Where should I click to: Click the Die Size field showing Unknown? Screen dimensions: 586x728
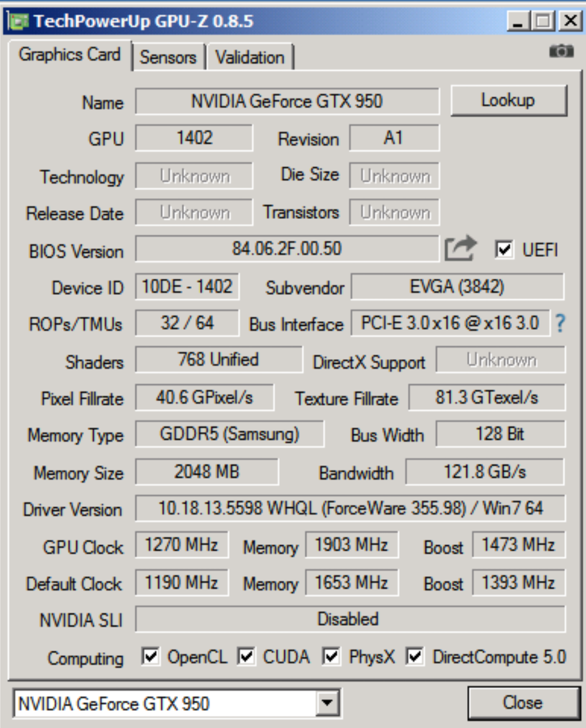click(x=394, y=176)
